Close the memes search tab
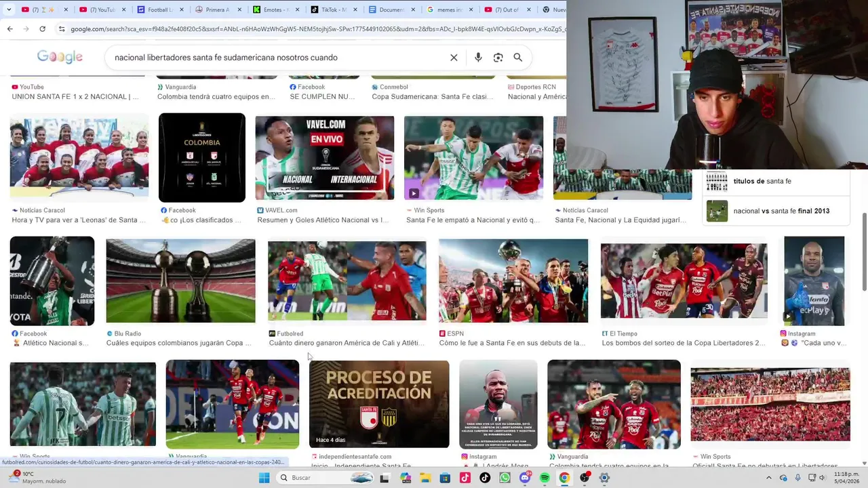 click(x=471, y=9)
